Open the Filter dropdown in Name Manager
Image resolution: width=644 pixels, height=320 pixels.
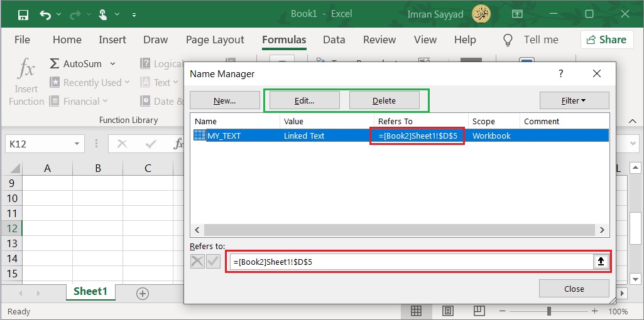(574, 100)
